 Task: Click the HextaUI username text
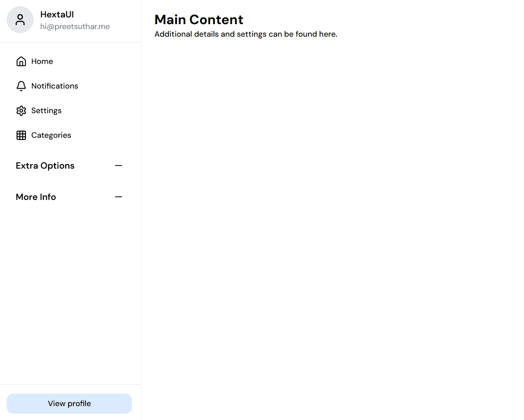coord(57,15)
